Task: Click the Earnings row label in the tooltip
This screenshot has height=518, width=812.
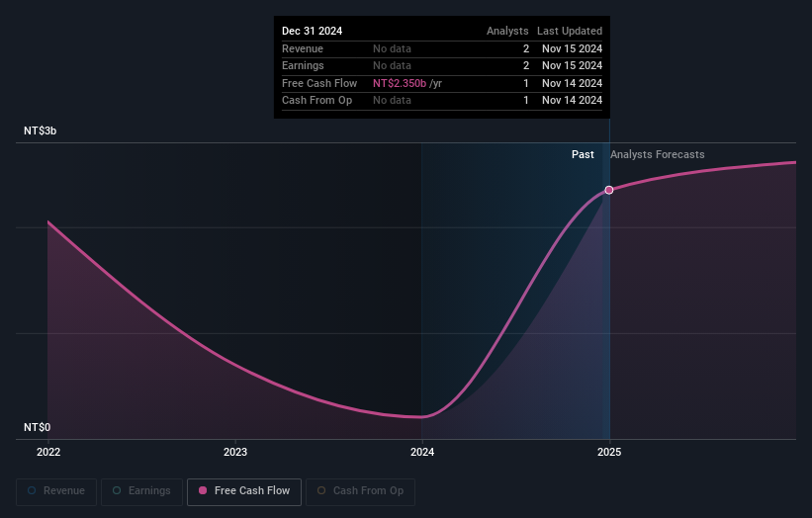Action: point(303,65)
